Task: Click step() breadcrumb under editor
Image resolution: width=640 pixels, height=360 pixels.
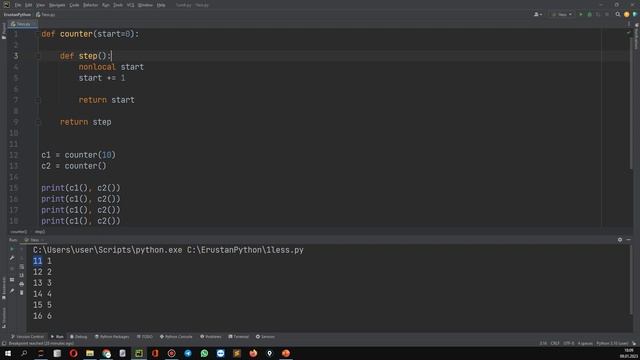Action: tap(40, 232)
